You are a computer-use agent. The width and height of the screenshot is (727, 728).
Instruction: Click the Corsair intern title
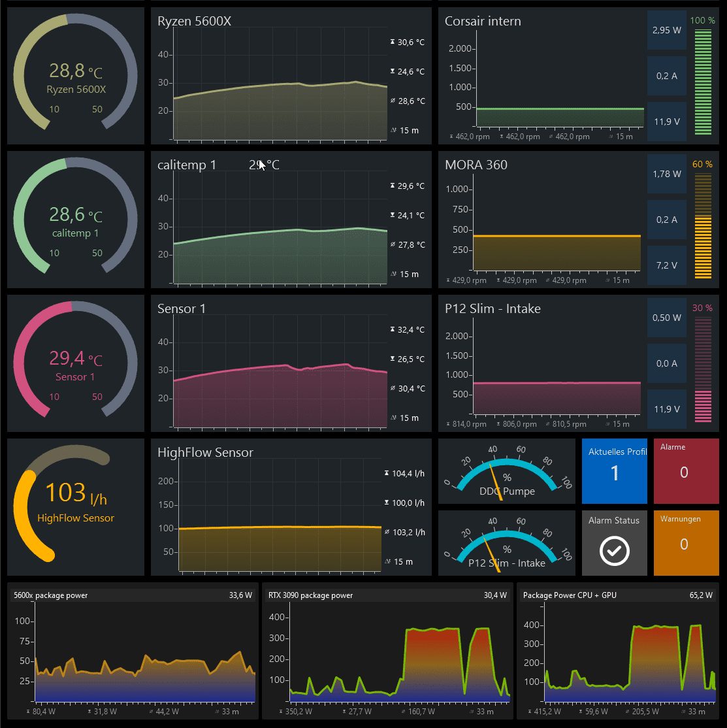click(x=483, y=22)
